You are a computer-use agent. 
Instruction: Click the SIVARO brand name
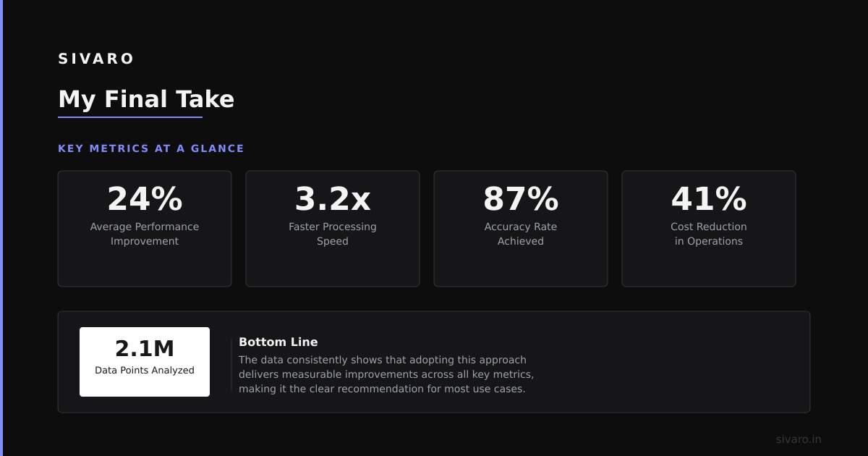tap(96, 59)
